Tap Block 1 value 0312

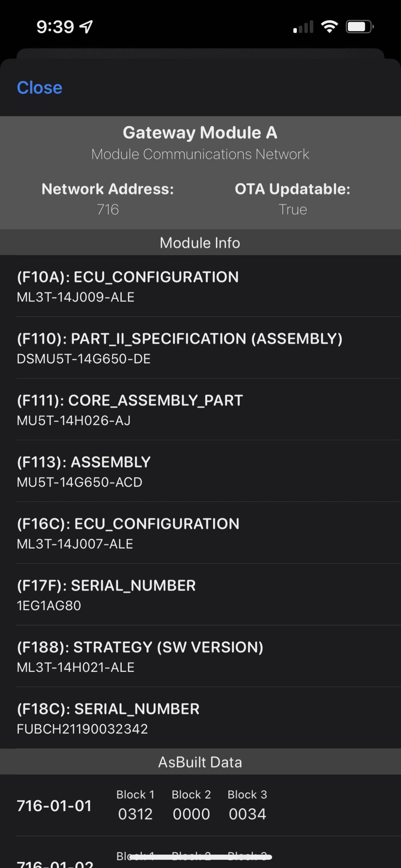tap(135, 814)
